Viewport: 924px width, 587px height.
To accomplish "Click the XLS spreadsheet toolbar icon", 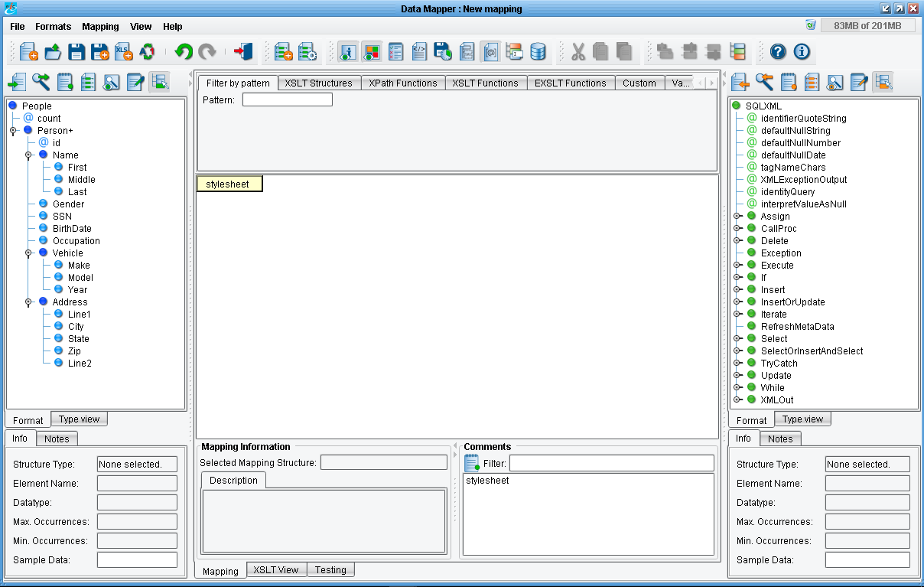I will 124,51.
